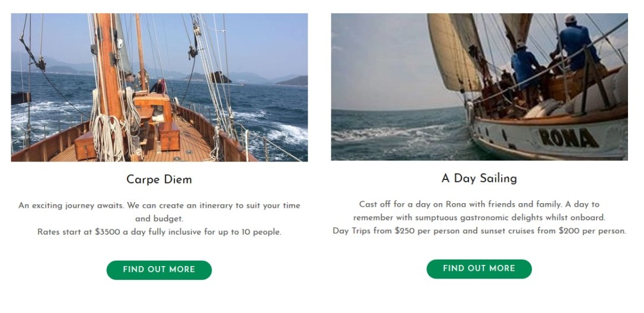644x313 pixels.
Task: Click the Carpe Diem heading
Action: click(x=159, y=180)
